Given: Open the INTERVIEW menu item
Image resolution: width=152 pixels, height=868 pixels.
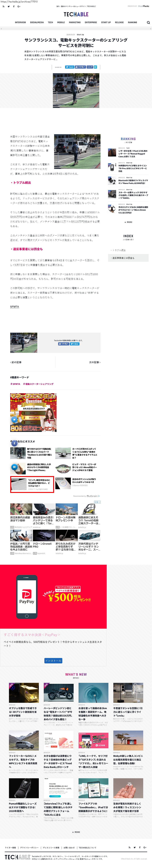Looking at the screenshot, I should click(x=20, y=23).
